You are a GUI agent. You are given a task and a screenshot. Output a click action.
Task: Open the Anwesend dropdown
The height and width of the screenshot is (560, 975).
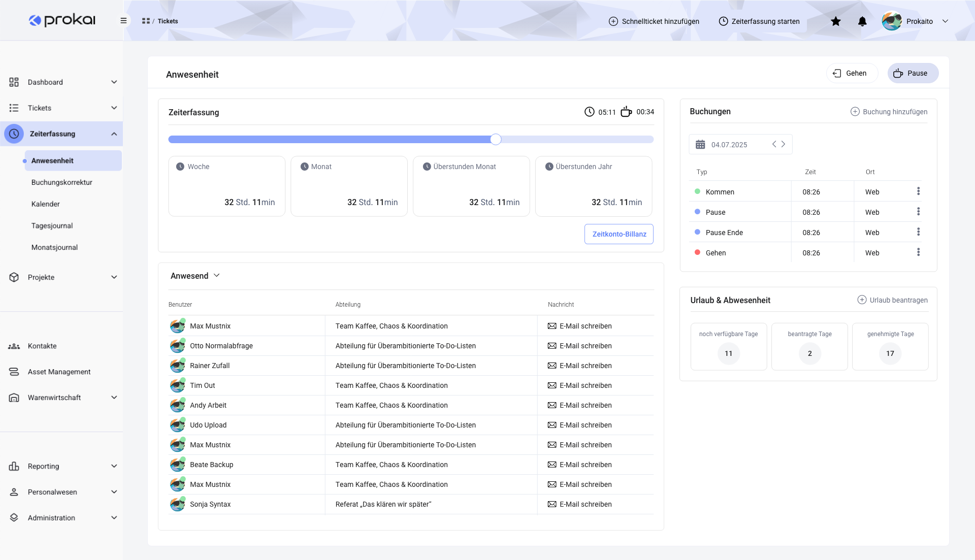point(195,276)
